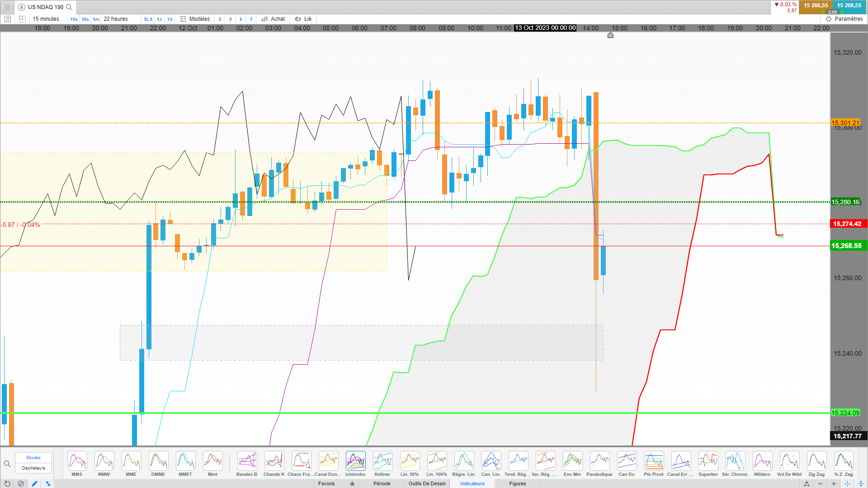
Task: Click the Pts Pivot indicator icon
Action: click(x=654, y=461)
